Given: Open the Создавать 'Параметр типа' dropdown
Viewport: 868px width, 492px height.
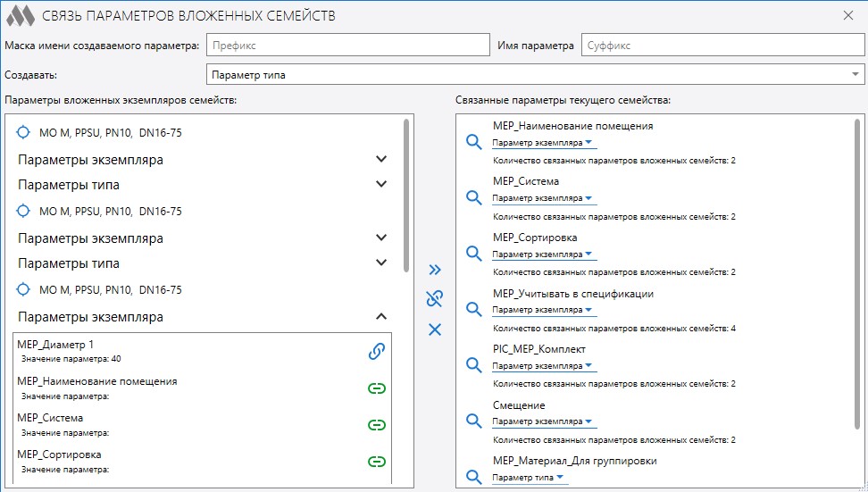Looking at the screenshot, I should [535, 75].
